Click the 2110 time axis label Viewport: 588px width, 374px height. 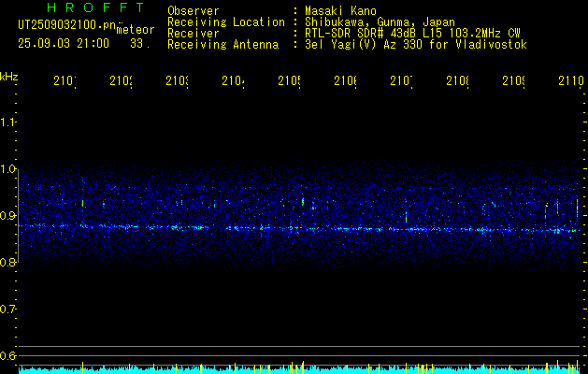pyautogui.click(x=571, y=81)
